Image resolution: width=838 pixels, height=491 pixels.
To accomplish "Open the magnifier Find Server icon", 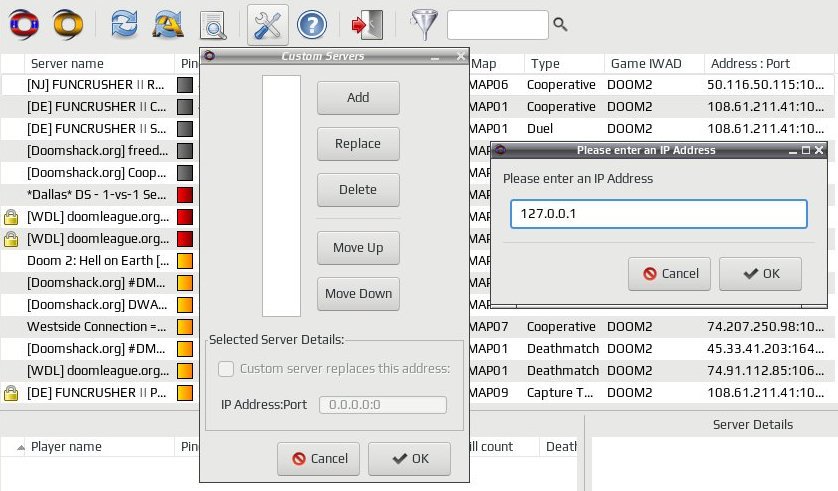I will (x=213, y=25).
